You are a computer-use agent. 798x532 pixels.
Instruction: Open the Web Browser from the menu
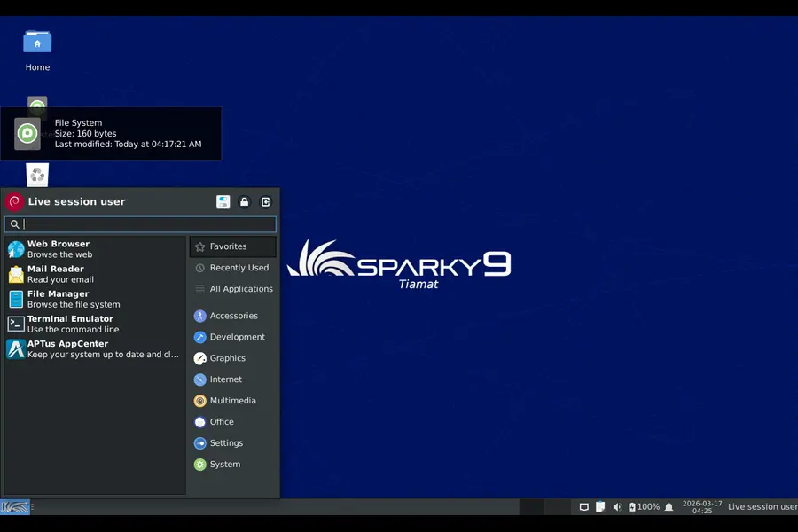[58, 248]
